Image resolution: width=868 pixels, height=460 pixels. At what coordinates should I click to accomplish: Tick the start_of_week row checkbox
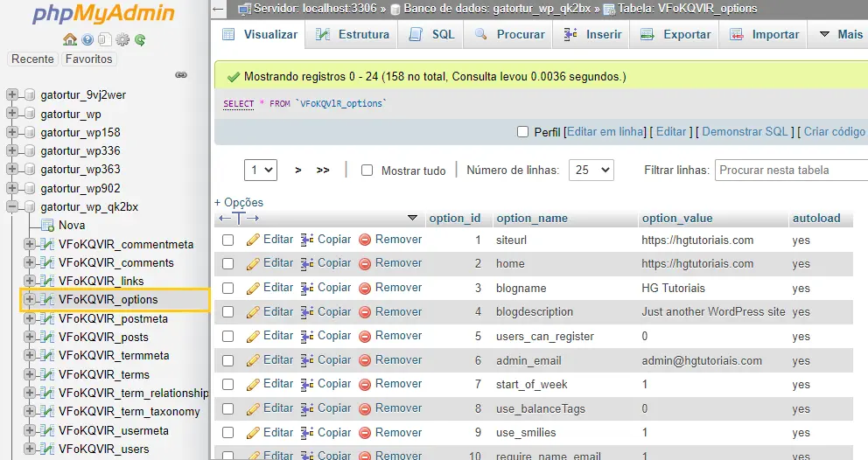pos(228,385)
